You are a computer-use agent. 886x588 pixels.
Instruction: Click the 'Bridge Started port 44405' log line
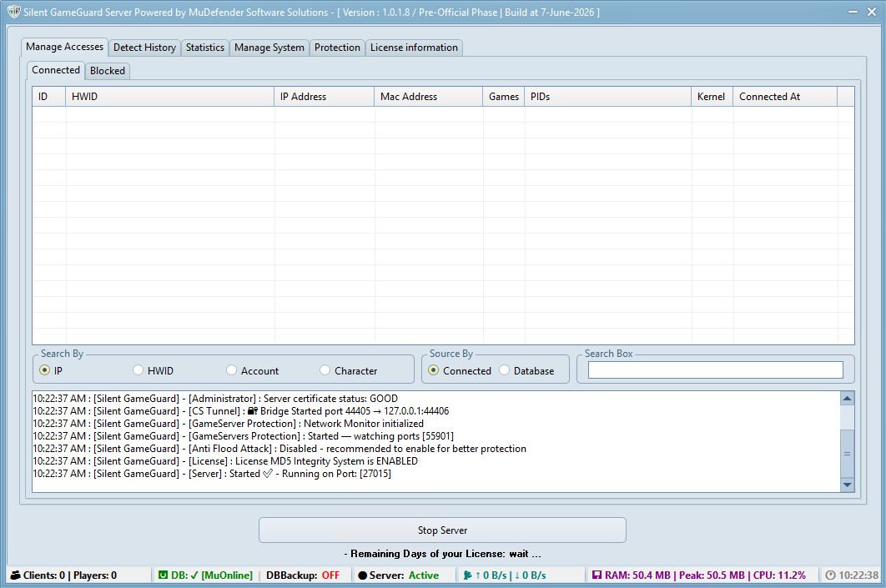click(241, 410)
